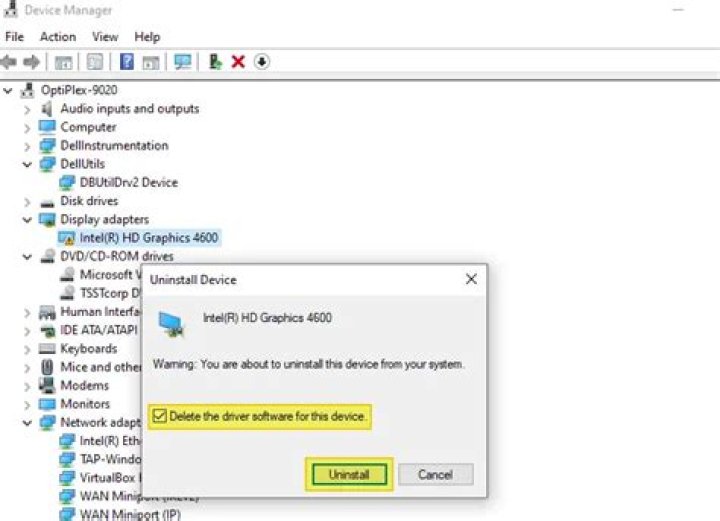Expand the Computer category
The width and height of the screenshot is (720, 521).
point(27,128)
